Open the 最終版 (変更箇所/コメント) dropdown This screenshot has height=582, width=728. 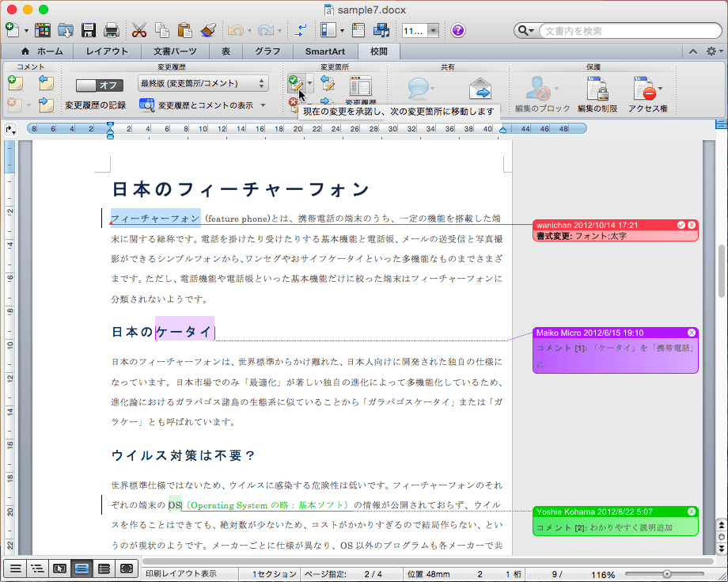(x=203, y=83)
